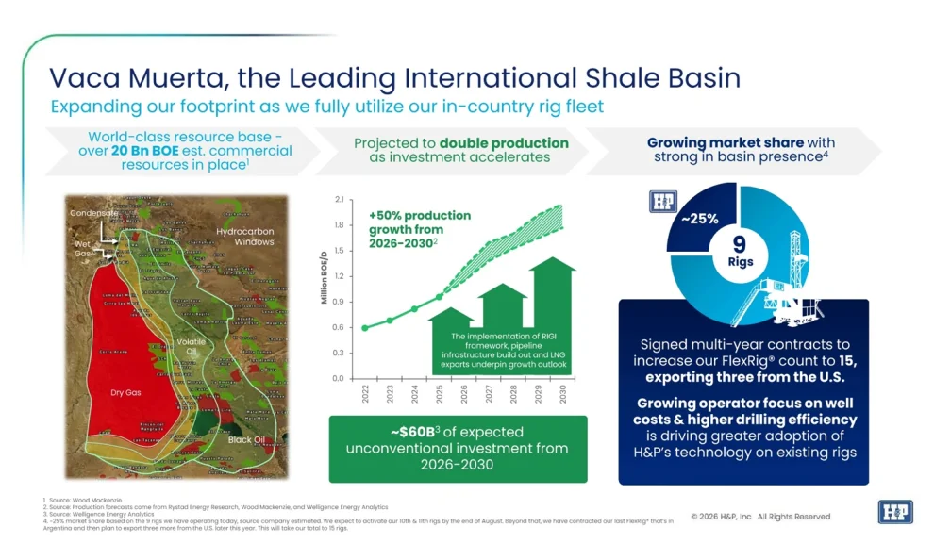Click the 'World-class resource base' banner

pos(185,151)
